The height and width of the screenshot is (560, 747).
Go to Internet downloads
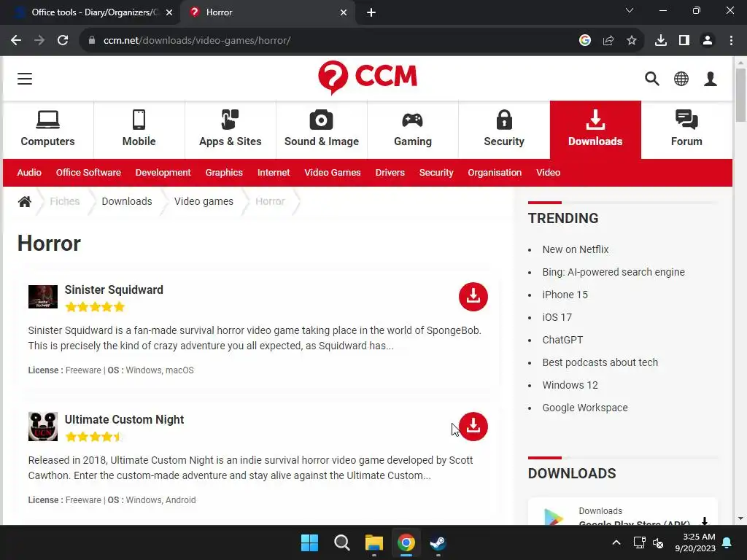tap(274, 172)
